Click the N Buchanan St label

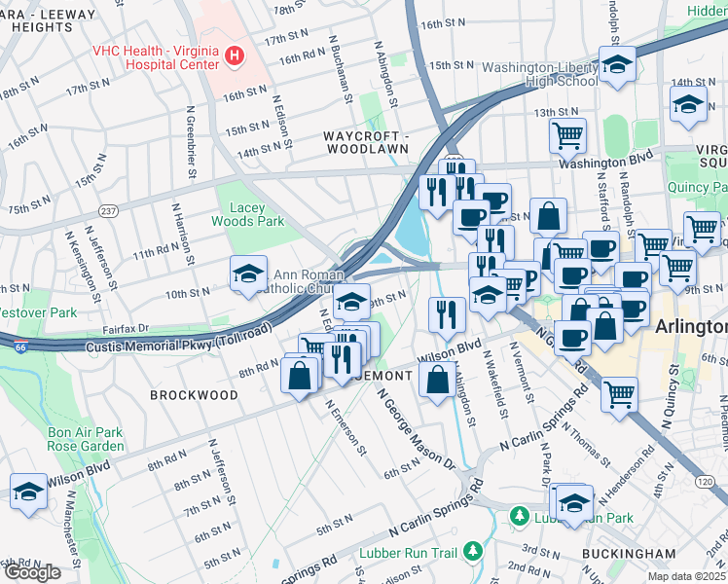(341, 69)
